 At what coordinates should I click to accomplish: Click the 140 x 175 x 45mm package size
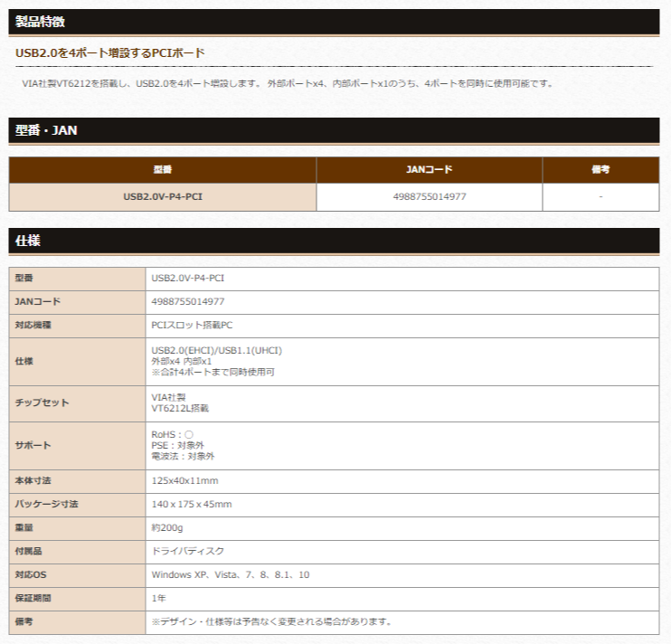click(x=192, y=504)
